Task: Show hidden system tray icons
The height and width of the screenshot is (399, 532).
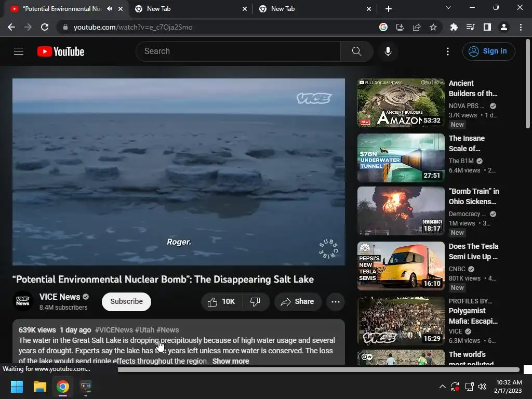Action: click(x=443, y=387)
